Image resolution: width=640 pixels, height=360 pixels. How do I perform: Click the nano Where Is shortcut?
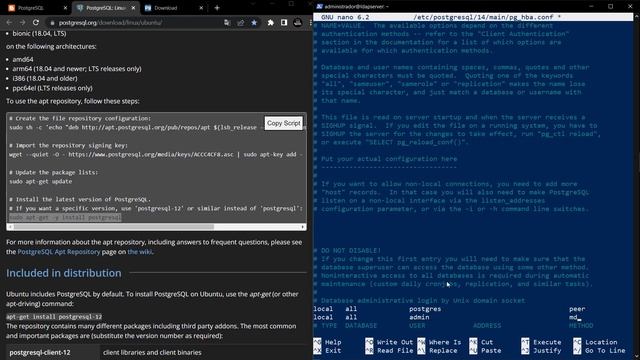(x=439, y=342)
